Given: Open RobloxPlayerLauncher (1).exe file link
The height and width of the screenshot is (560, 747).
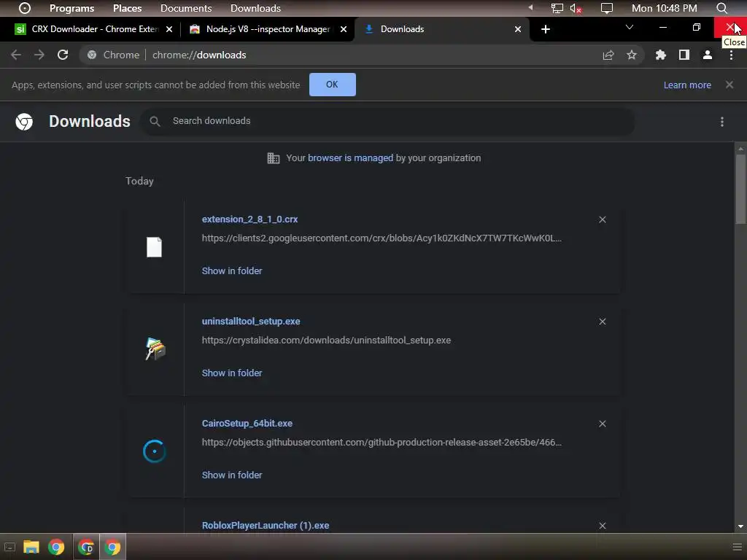Looking at the screenshot, I should (266, 525).
